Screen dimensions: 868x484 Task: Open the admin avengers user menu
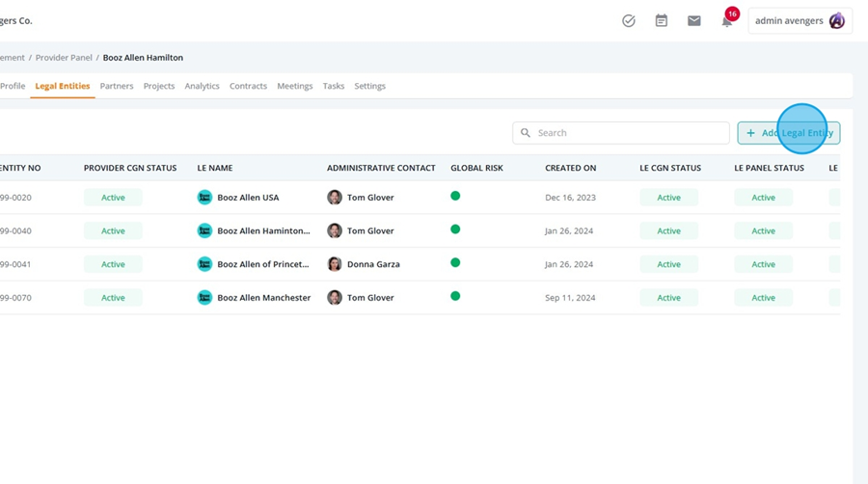click(800, 21)
